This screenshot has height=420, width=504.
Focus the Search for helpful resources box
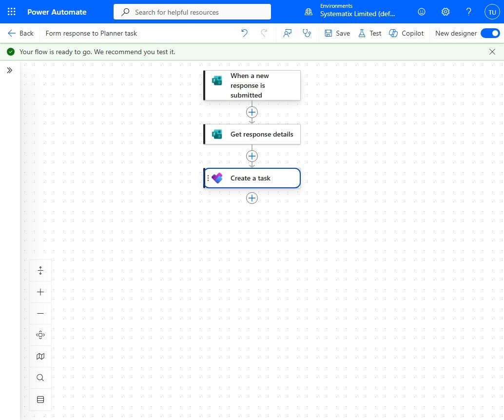192,12
